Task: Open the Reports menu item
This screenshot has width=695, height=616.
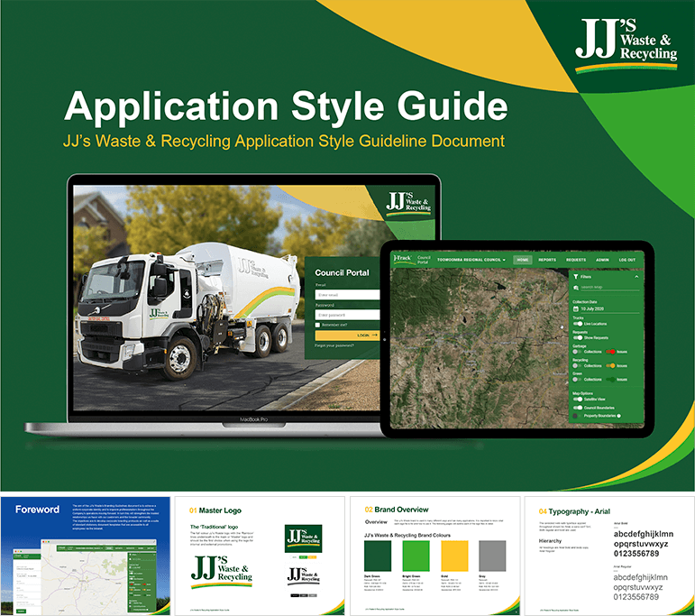Action: (547, 260)
